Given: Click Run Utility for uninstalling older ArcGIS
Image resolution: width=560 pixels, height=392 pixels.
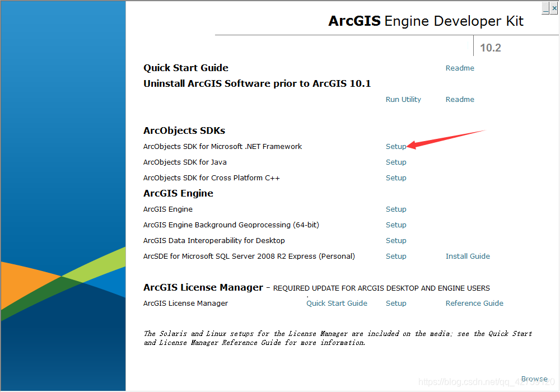Looking at the screenshot, I should (x=403, y=99).
